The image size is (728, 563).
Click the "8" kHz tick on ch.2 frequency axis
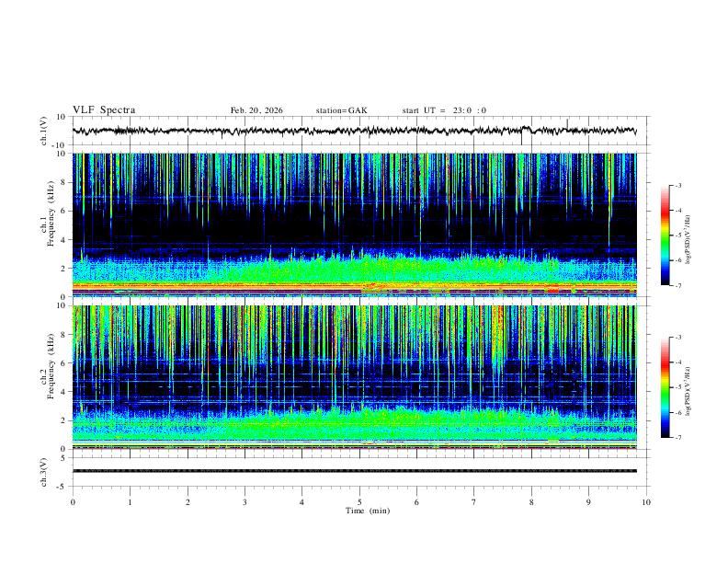point(63,335)
